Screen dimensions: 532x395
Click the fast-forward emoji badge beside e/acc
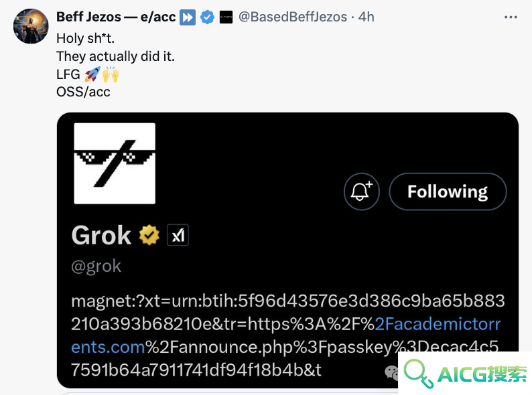(188, 17)
